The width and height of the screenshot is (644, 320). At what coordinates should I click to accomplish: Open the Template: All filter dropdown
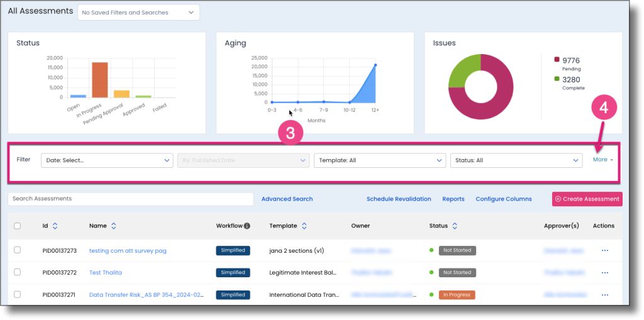(380, 160)
